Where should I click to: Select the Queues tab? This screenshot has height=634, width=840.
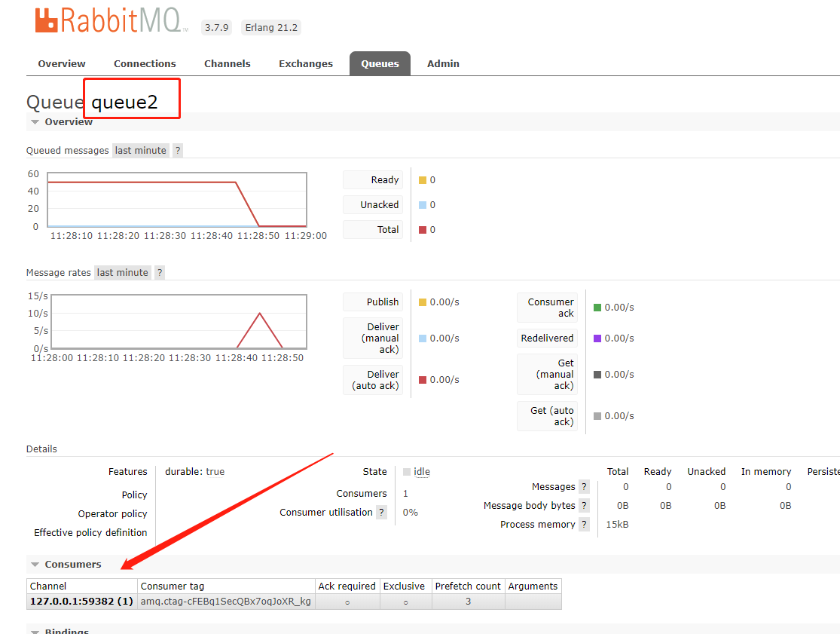pos(380,63)
